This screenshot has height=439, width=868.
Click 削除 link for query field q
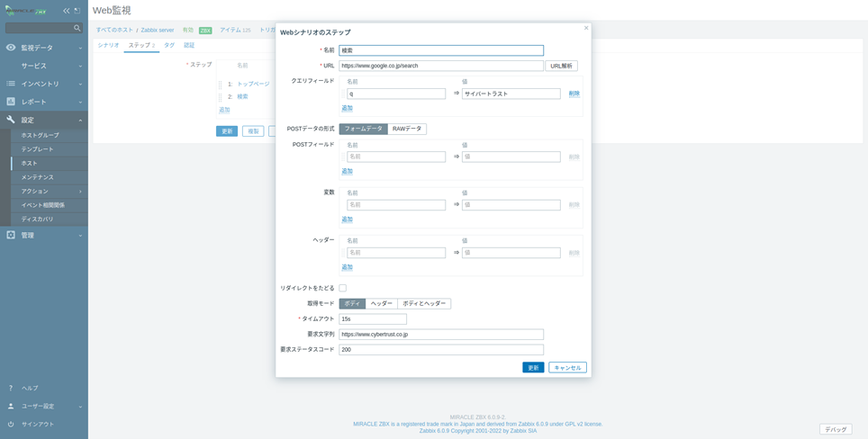(574, 94)
